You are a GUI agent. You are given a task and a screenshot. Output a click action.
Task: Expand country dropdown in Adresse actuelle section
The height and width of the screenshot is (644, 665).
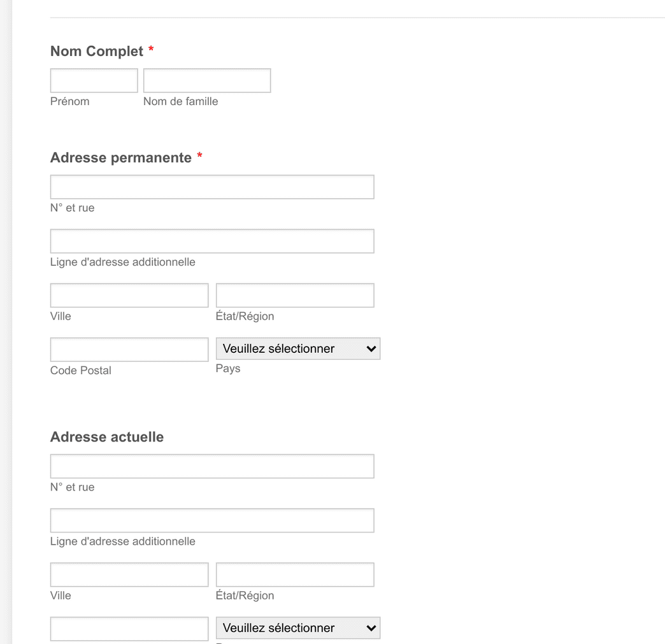click(297, 628)
